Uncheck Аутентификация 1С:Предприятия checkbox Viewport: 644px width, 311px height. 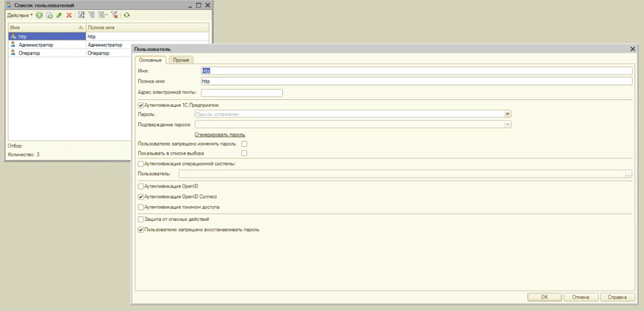pos(141,104)
